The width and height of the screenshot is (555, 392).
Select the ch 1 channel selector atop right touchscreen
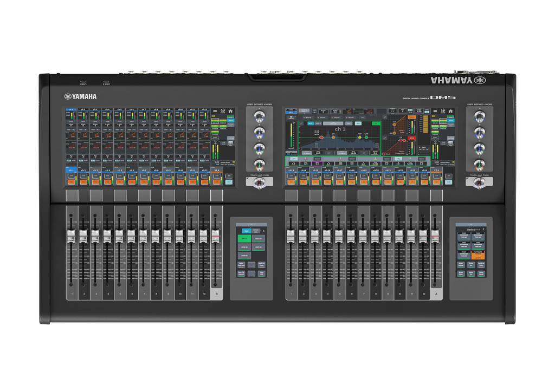[291, 112]
